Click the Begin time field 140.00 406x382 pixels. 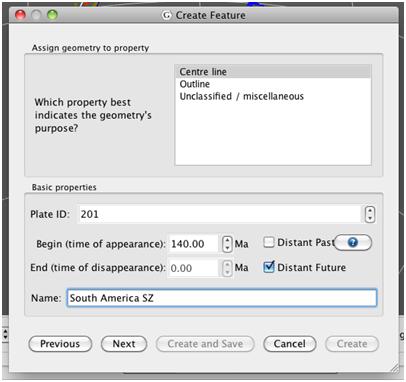[194, 244]
